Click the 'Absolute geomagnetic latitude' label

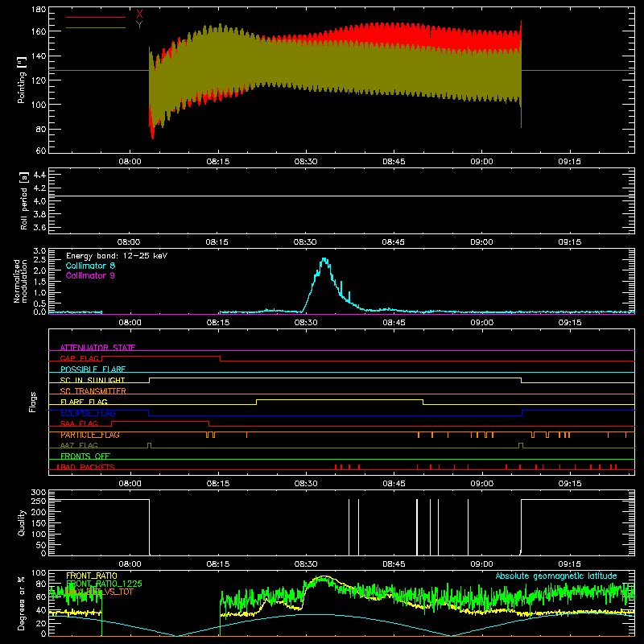(556, 576)
